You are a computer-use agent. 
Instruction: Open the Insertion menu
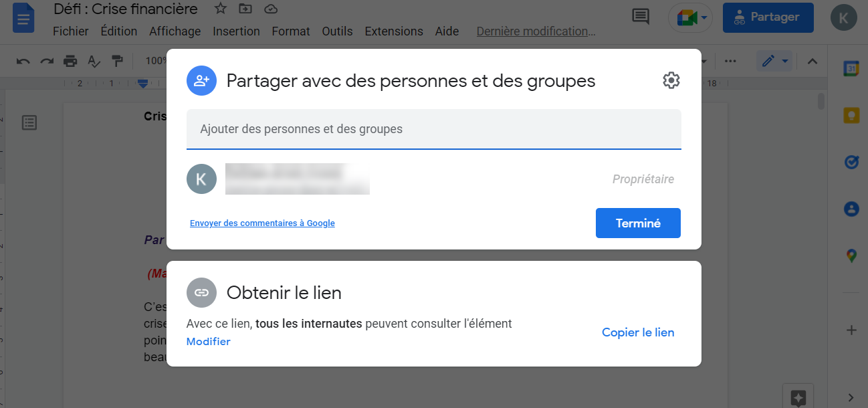pos(236,31)
